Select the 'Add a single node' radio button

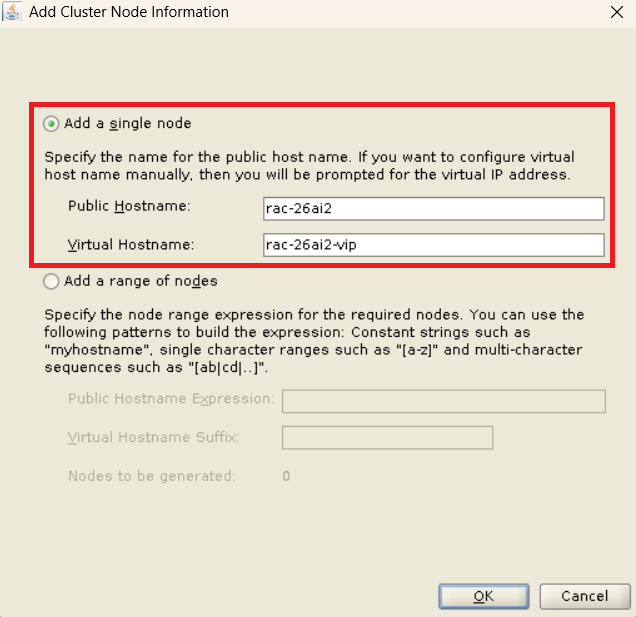pyautogui.click(x=52, y=124)
